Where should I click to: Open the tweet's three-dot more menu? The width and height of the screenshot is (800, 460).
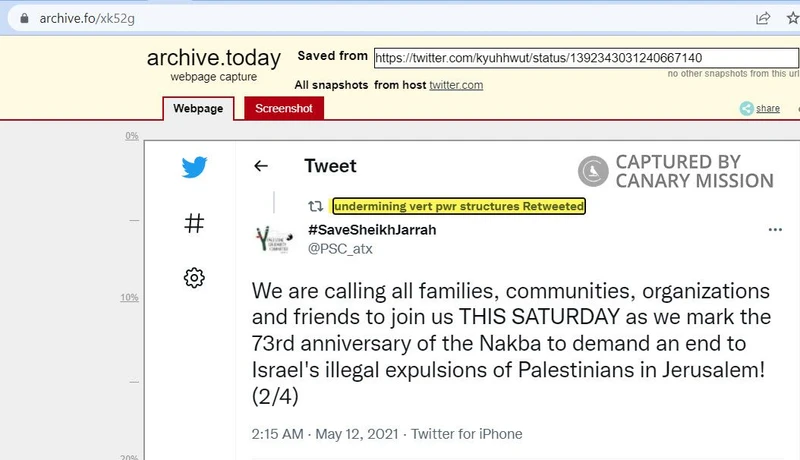click(x=774, y=230)
